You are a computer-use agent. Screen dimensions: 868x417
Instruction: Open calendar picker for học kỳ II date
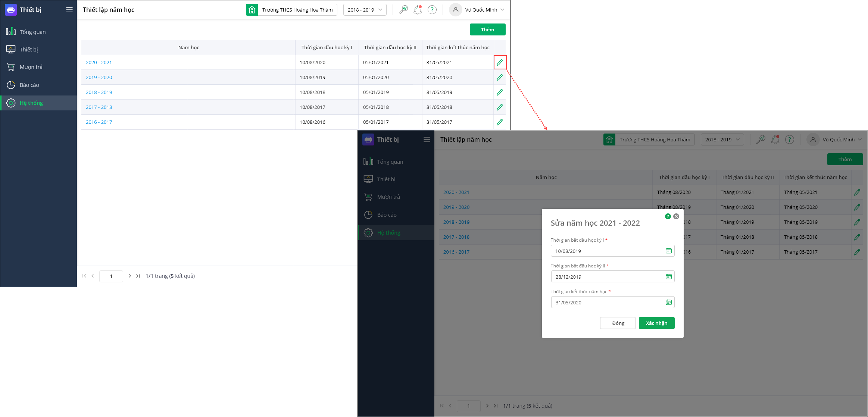[x=668, y=277]
